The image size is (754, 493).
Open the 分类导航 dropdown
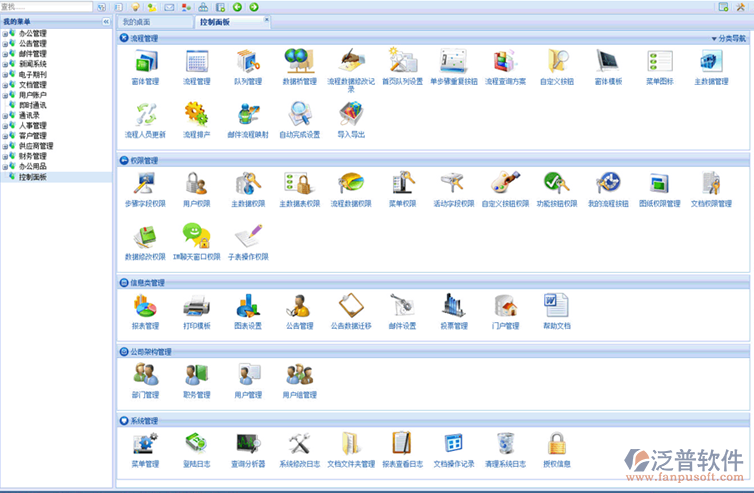tap(729, 38)
